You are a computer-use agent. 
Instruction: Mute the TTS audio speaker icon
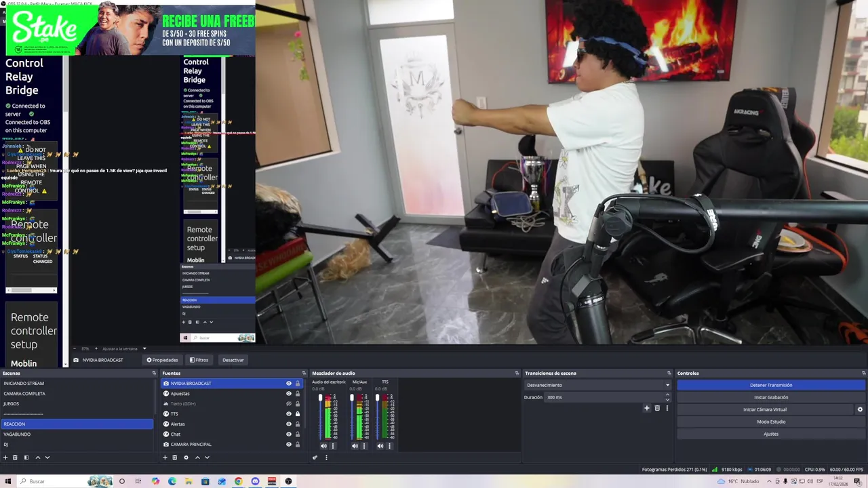(x=380, y=446)
